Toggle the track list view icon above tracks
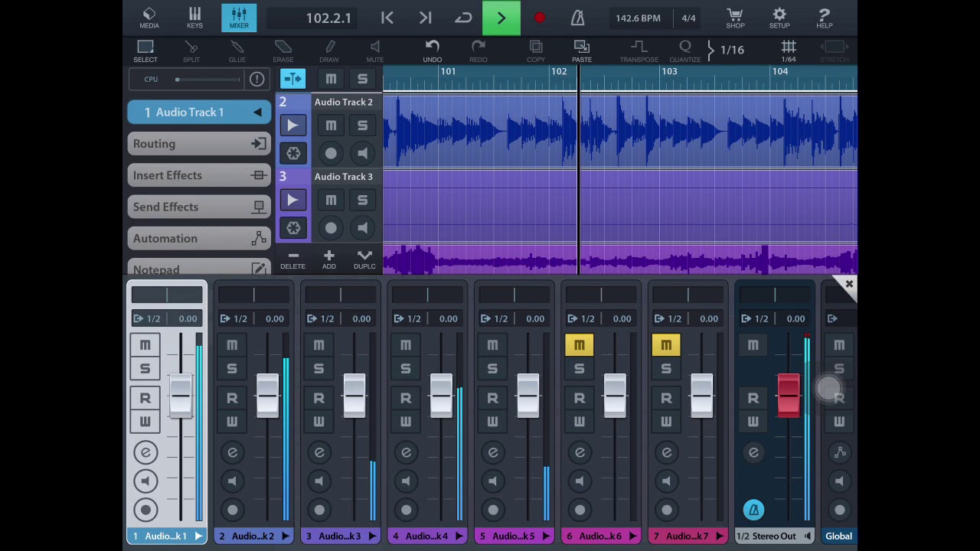Screen dimensions: 980x551 [292, 79]
